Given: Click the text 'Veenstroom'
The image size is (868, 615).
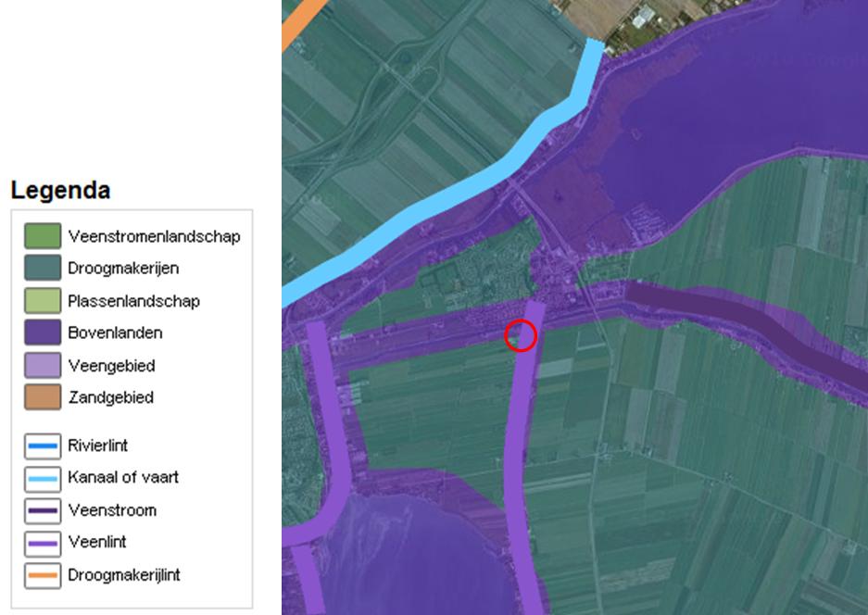Looking at the screenshot, I should point(112,509).
